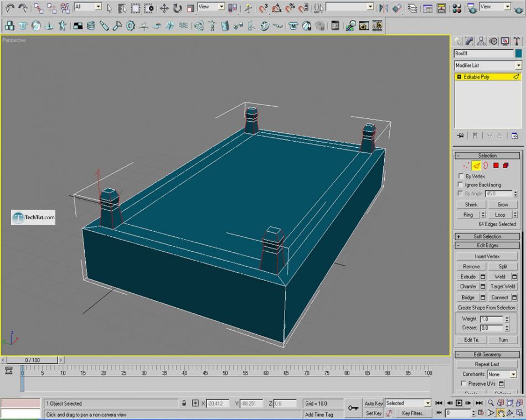Expand the Soft Selection rollout
526x420 pixels.
[487, 236]
